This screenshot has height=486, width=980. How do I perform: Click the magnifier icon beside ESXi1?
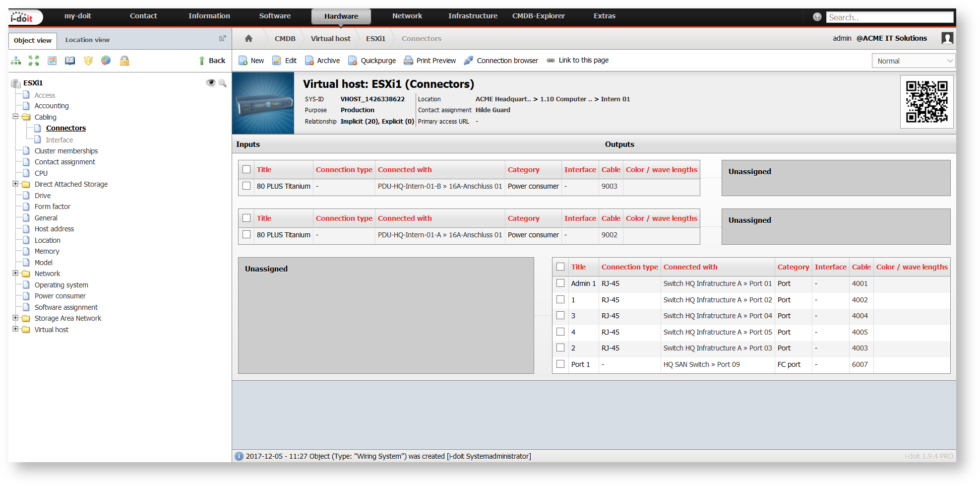pyautogui.click(x=222, y=83)
